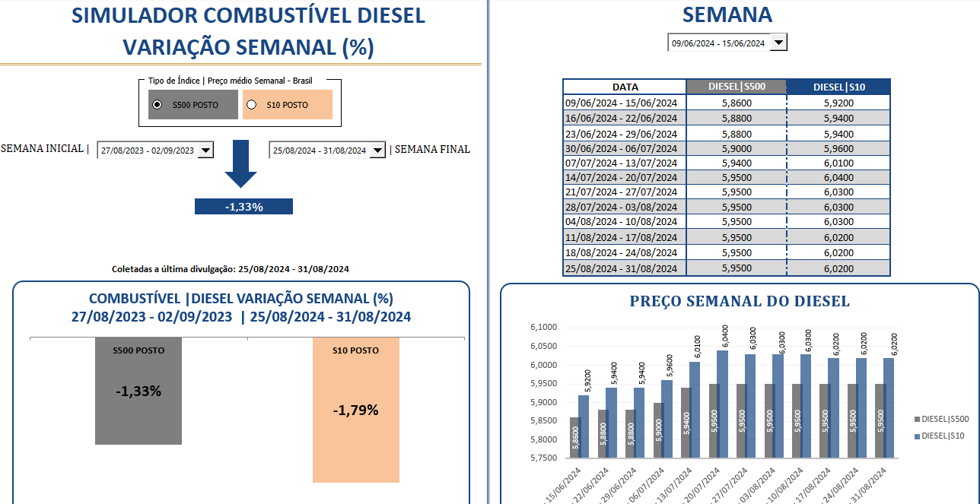This screenshot has height=504, width=980.
Task: Click the S10 price 6,0400 table cell
Action: pos(838,177)
